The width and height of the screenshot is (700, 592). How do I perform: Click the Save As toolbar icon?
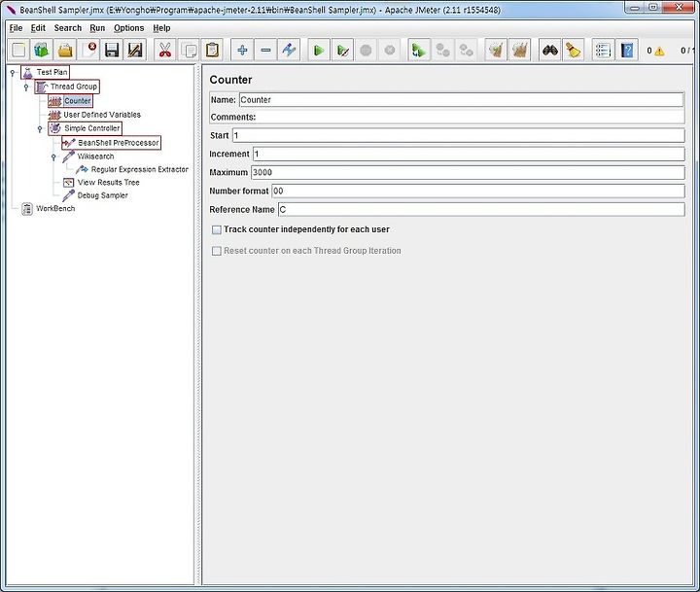click(135, 50)
